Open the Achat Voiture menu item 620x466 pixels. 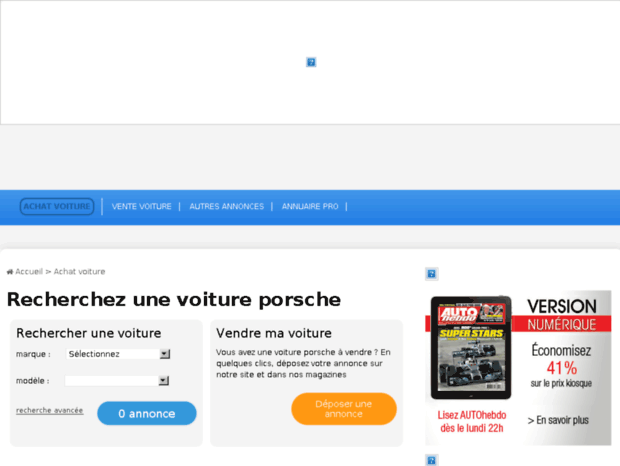click(x=57, y=206)
